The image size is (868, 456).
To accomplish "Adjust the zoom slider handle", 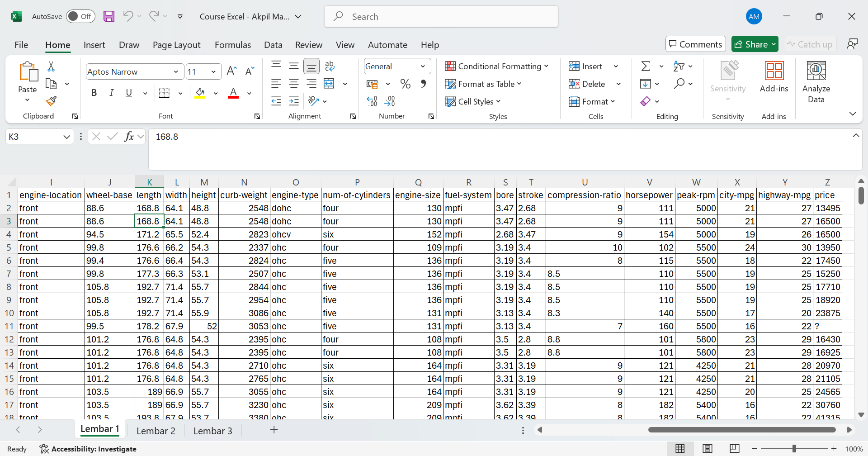I will [794, 449].
